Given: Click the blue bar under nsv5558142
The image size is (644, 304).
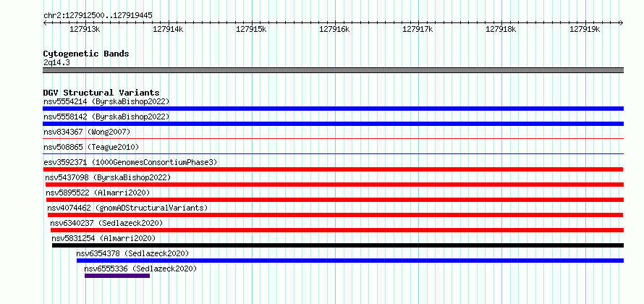Looking at the screenshot, I should 333,124.
